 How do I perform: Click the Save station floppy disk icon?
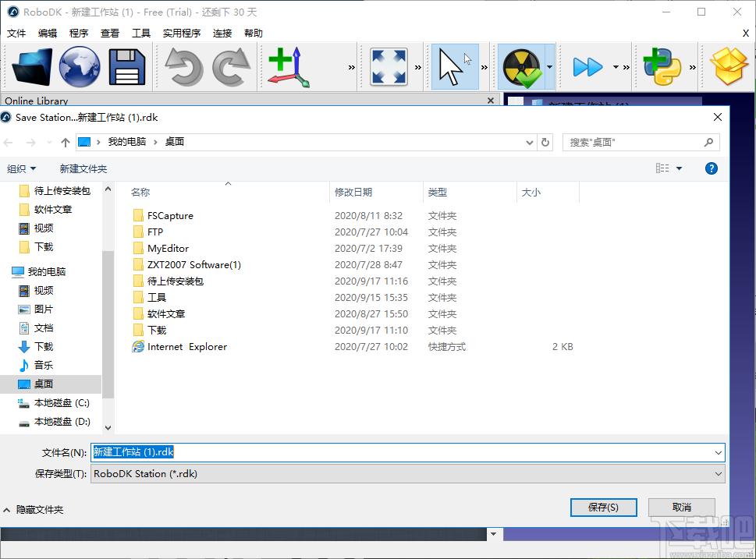[x=127, y=67]
